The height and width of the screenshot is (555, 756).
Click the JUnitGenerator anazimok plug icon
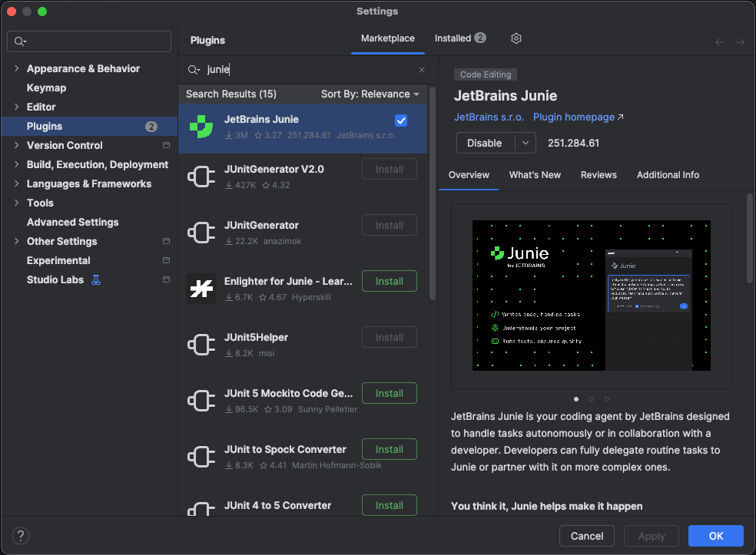tap(201, 233)
